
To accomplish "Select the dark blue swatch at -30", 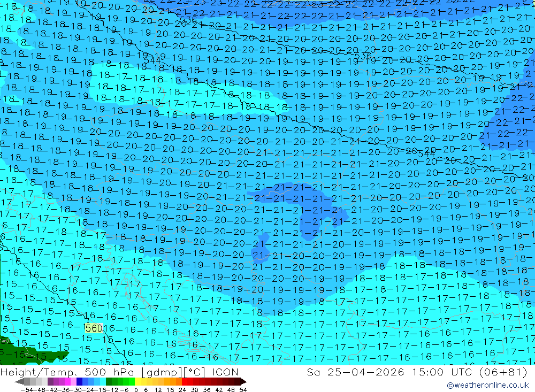I will click(x=79, y=381).
